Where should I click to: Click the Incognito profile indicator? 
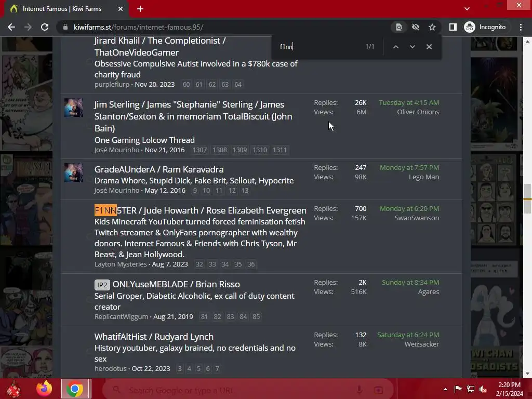click(x=485, y=27)
